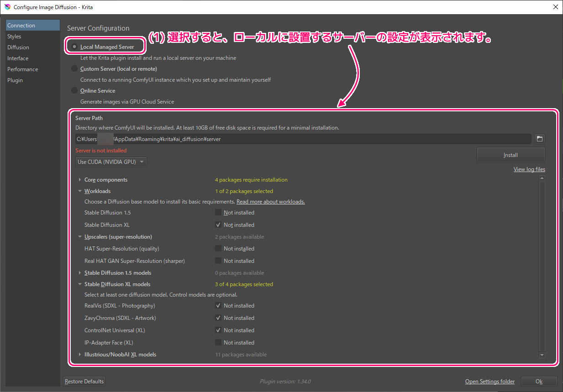Click the folder browse icon beside Server Path
This screenshot has width=563, height=392.
click(539, 139)
